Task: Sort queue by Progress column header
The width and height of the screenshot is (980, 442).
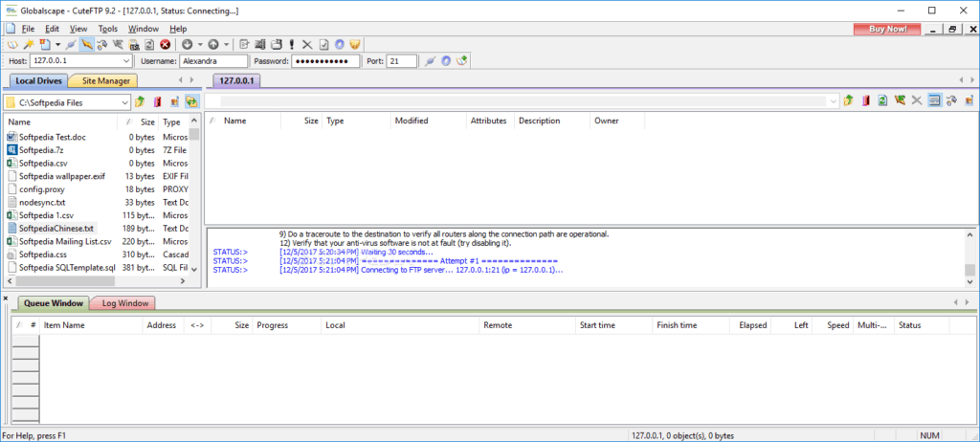Action: 273,325
